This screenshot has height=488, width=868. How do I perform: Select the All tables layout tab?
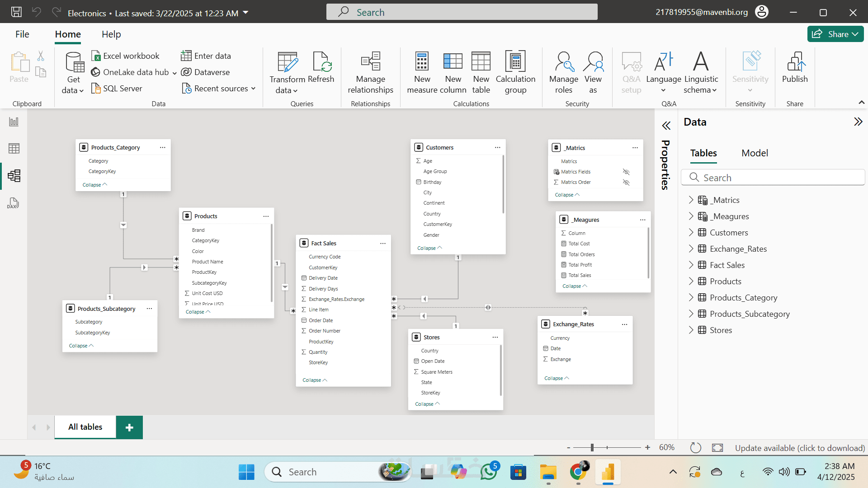85,427
